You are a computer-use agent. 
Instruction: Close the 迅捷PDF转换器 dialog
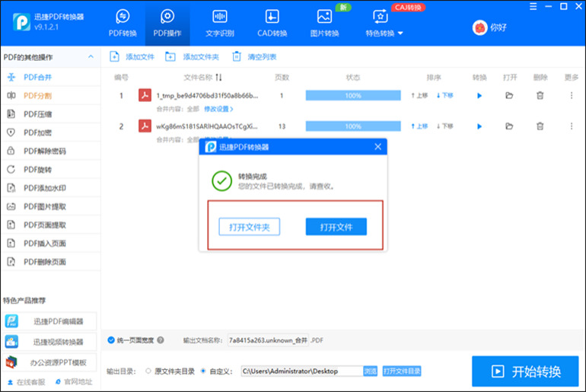point(377,146)
